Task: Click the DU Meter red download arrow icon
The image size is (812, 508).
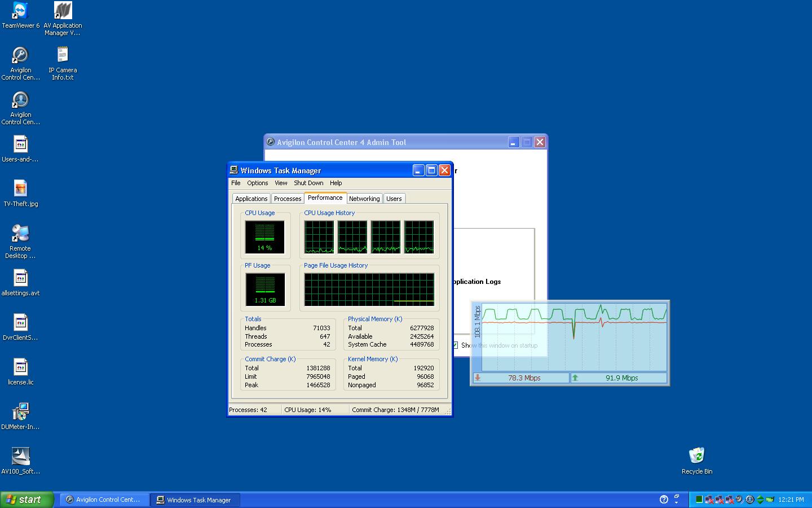Action: (x=478, y=378)
